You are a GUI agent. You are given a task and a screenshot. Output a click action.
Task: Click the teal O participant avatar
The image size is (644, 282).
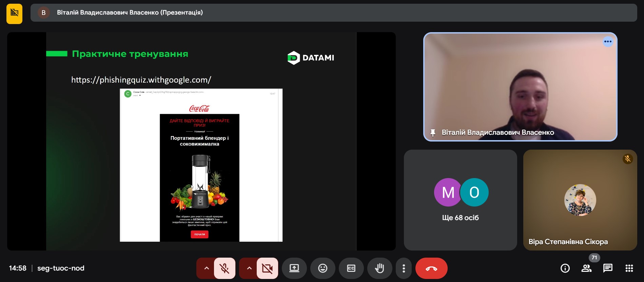tap(474, 192)
